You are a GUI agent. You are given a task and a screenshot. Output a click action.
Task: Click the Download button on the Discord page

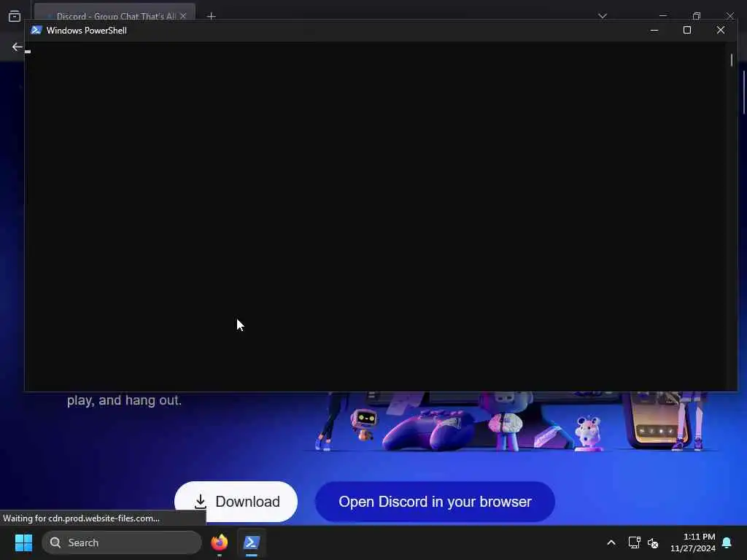click(x=236, y=501)
